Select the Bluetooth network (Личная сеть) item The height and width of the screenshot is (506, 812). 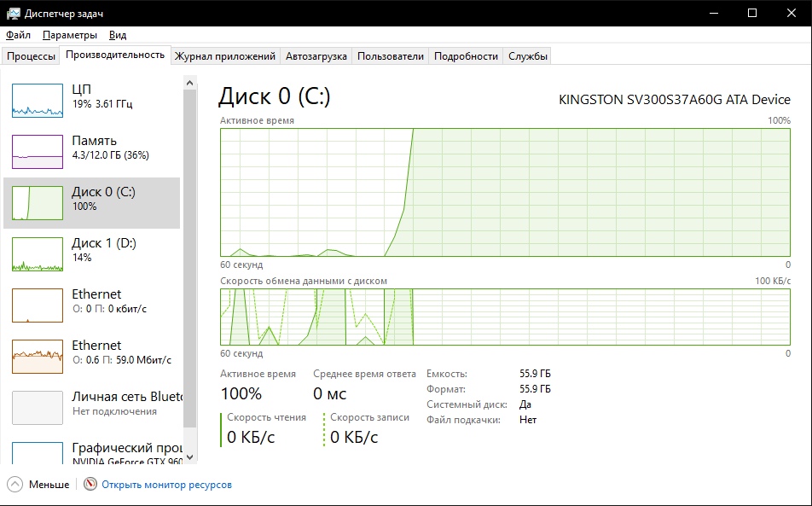click(x=38, y=408)
